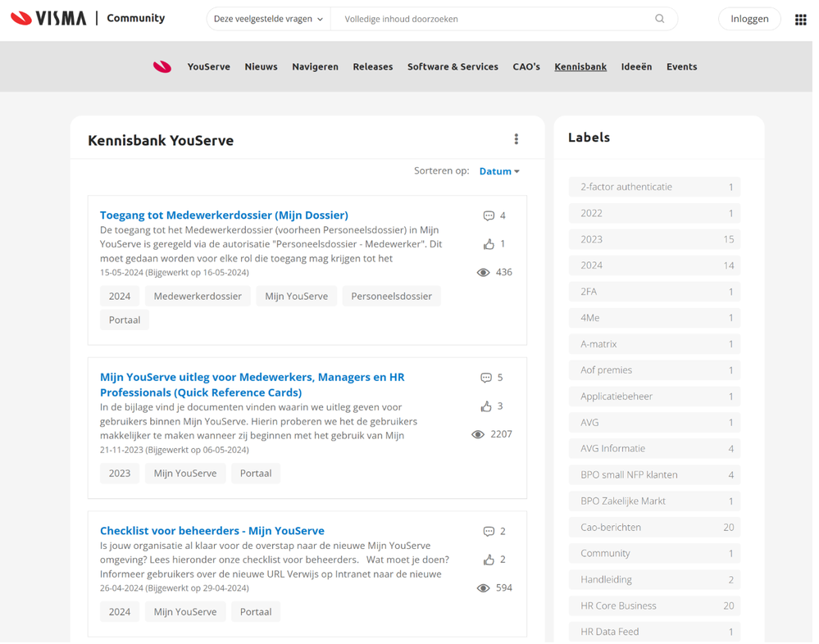Select Handleiding label
This screenshot has height=644, width=819.
point(654,579)
